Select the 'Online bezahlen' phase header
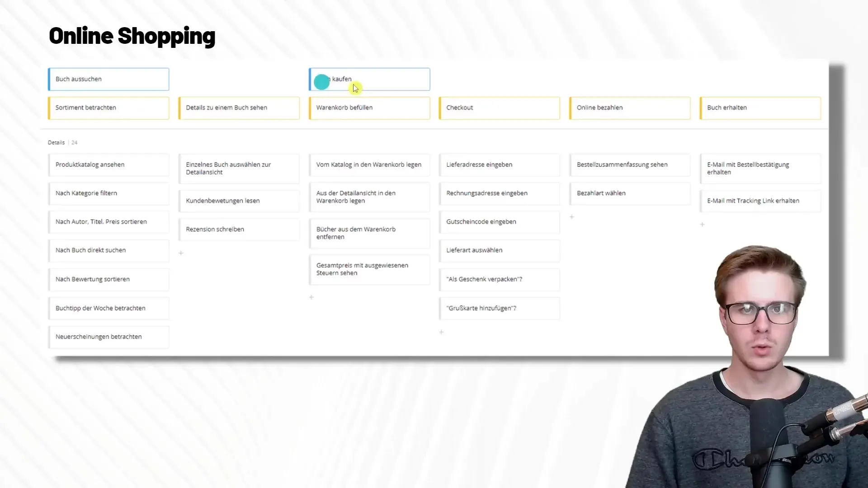This screenshot has height=488, width=868. 630,107
